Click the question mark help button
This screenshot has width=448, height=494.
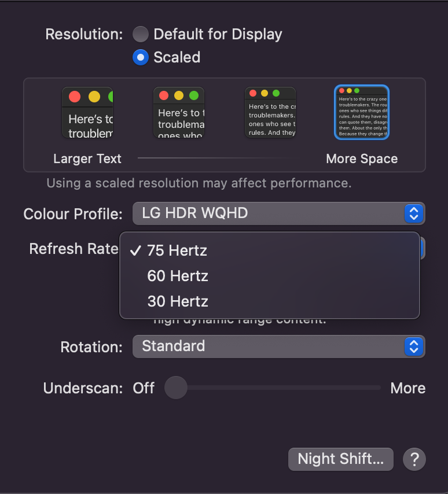[414, 460]
